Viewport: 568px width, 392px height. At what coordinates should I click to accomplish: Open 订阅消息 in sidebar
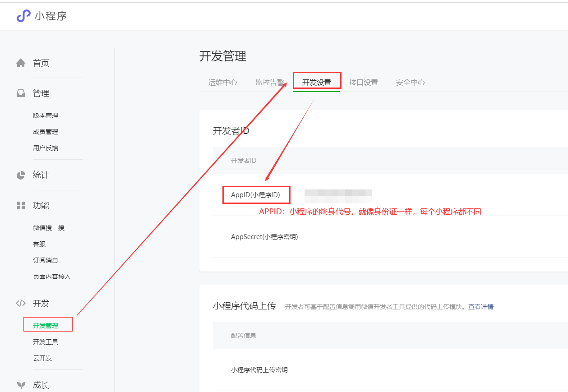[x=46, y=260]
